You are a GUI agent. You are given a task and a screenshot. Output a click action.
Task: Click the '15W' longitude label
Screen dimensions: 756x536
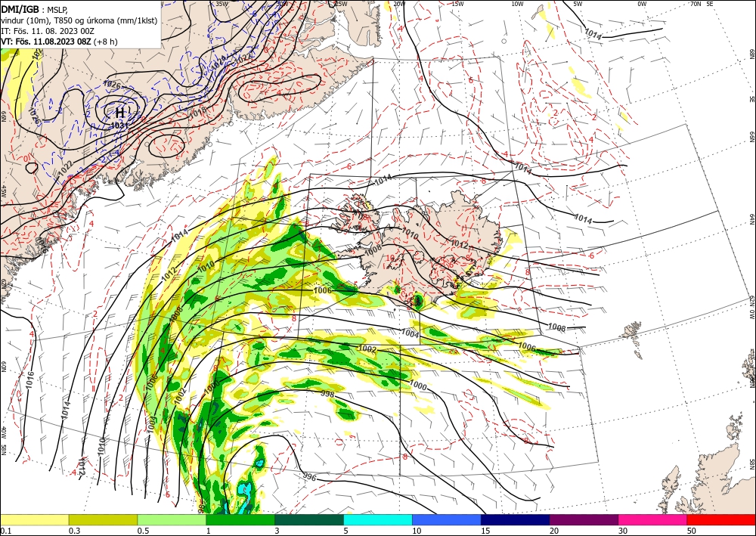(x=458, y=4)
